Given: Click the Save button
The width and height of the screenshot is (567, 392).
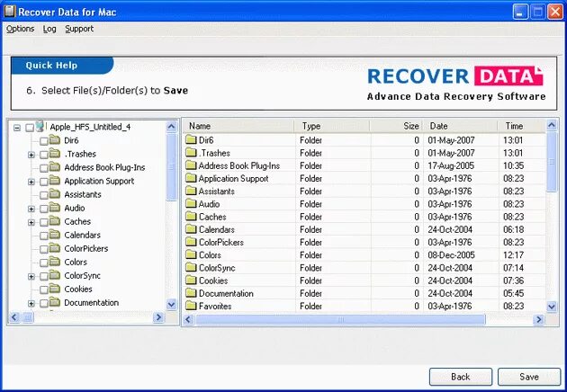Looking at the screenshot, I should click(x=529, y=377).
